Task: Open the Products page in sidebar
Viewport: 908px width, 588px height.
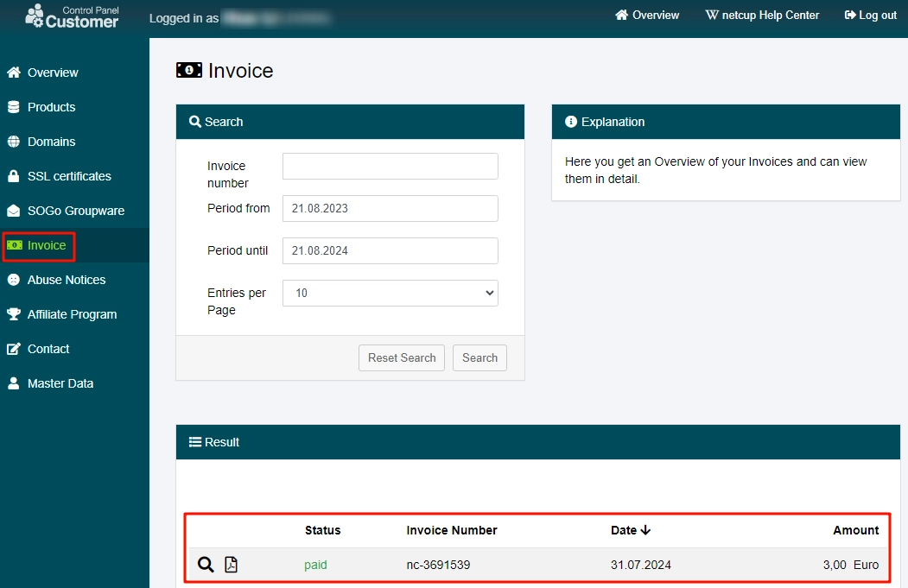Action: (51, 107)
